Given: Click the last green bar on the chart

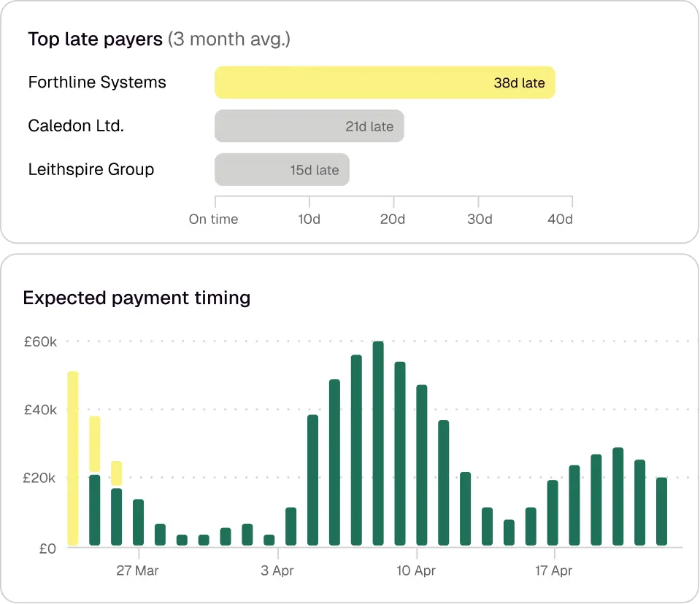Looking at the screenshot, I should [x=661, y=511].
